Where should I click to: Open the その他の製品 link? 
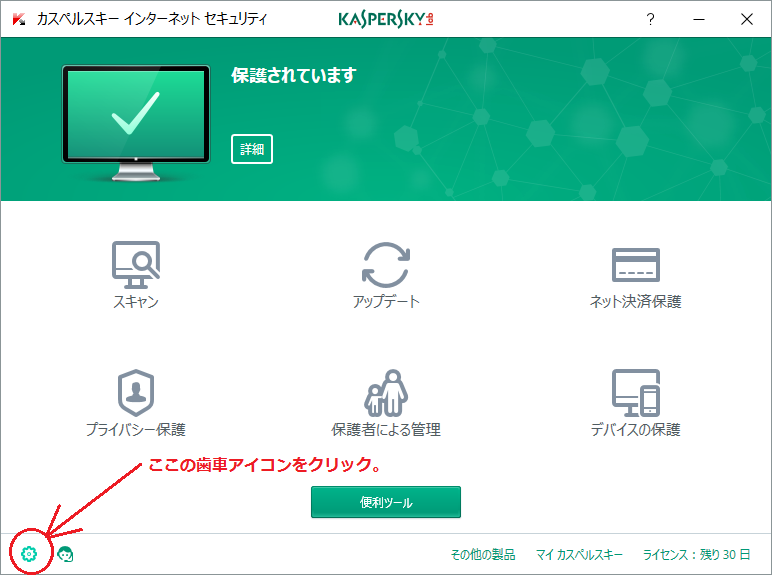(x=482, y=554)
